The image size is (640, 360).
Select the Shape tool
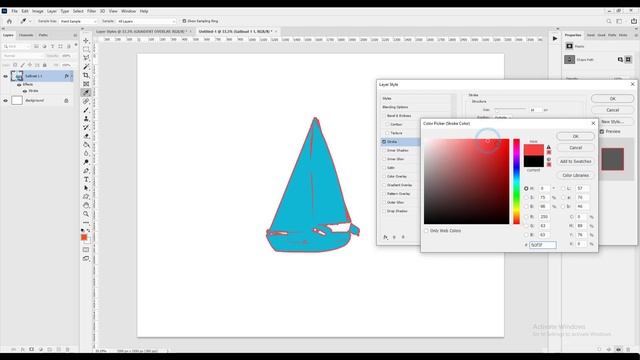[86, 197]
